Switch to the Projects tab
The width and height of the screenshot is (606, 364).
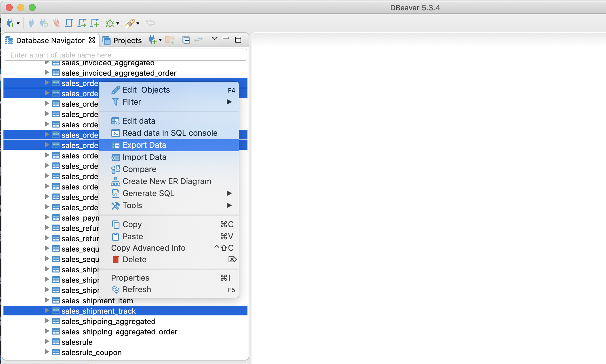coord(122,41)
